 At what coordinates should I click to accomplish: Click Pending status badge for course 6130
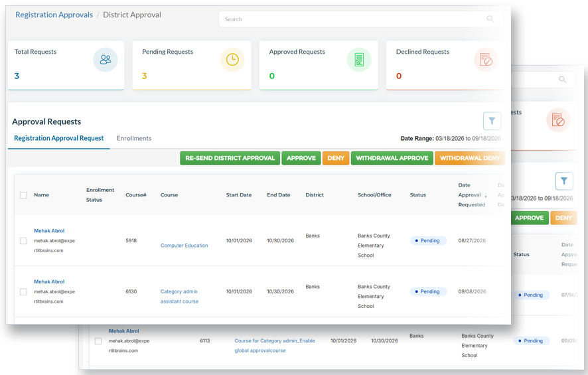(428, 292)
